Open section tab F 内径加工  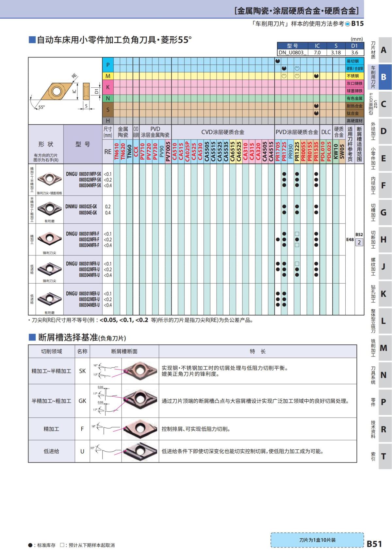click(380, 185)
